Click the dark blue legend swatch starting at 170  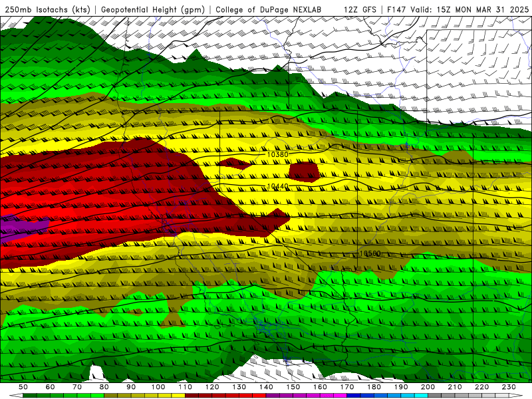[354, 395]
